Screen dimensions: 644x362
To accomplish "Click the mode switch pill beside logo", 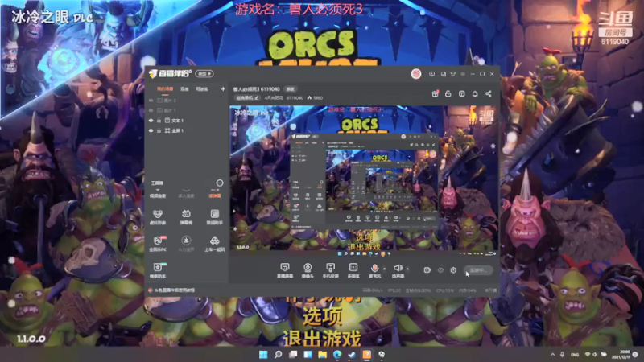I will pos(204,74).
